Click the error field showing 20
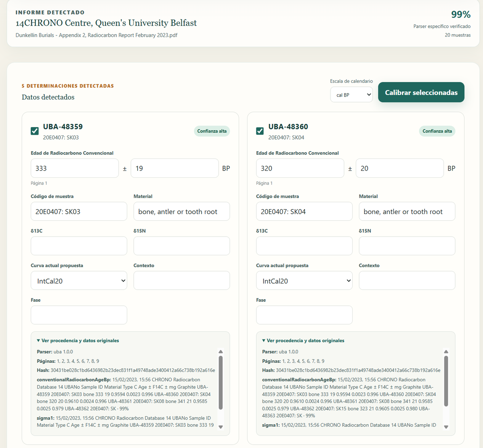 (400, 168)
